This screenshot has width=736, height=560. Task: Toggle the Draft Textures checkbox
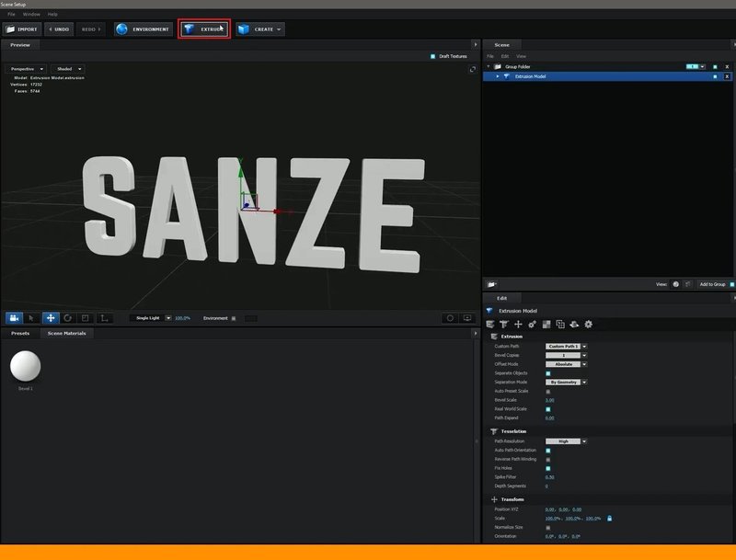pyautogui.click(x=432, y=56)
